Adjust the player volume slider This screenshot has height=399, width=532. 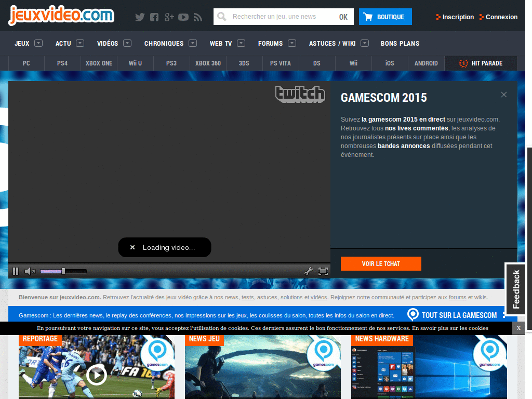pos(63,271)
